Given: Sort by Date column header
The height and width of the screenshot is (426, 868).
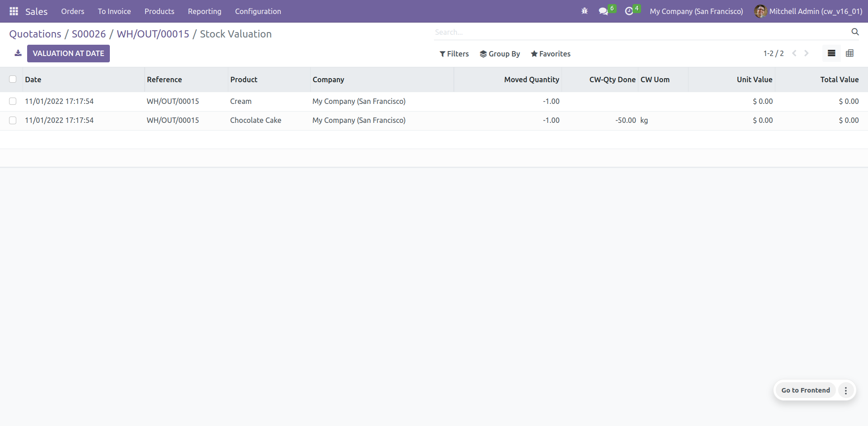Looking at the screenshot, I should tap(84, 80).
